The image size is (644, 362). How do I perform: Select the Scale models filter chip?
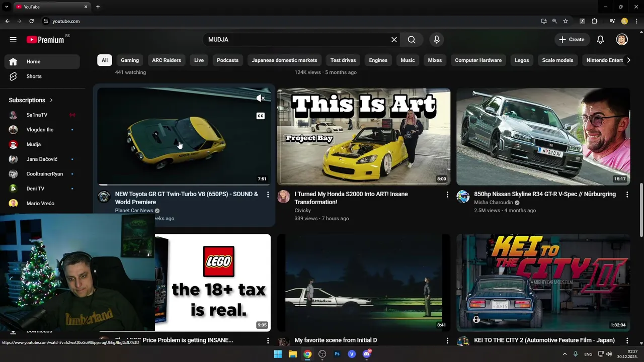click(x=557, y=60)
